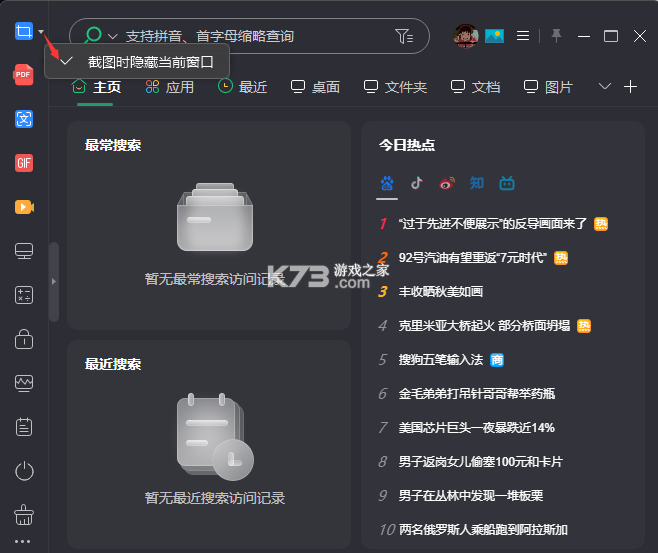Click the 最近搜索 section heading
658x553 pixels.
click(113, 364)
